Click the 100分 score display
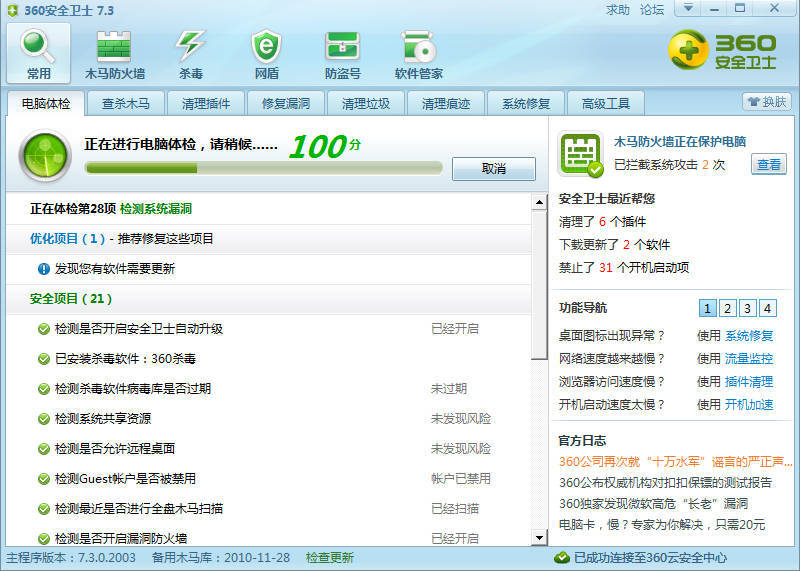This screenshot has height=571, width=800. (324, 146)
